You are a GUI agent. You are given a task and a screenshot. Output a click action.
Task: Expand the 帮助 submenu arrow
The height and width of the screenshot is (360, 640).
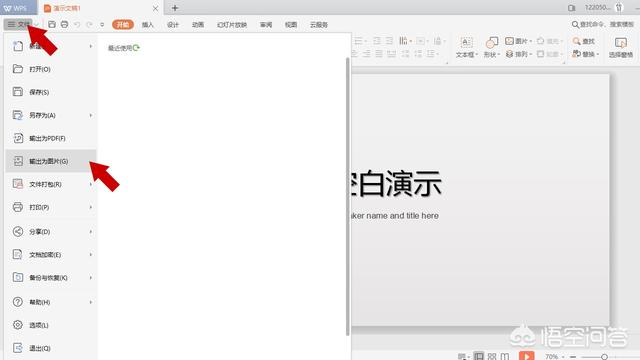[91, 302]
